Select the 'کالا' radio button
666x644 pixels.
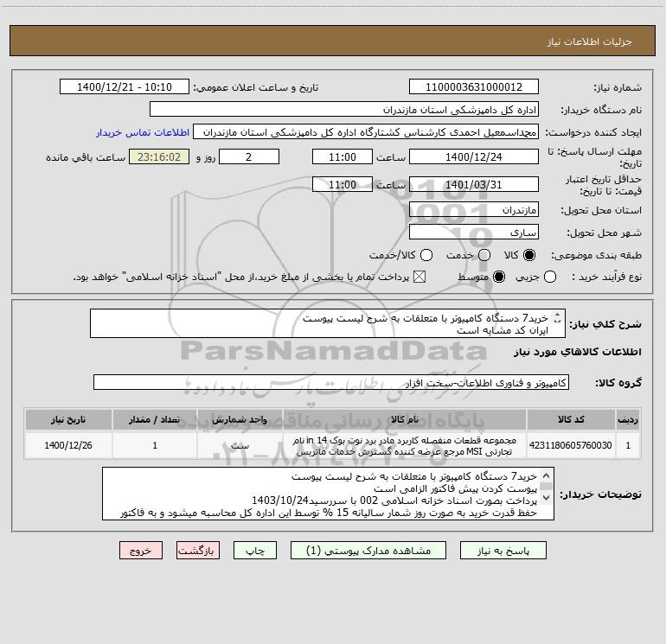[x=529, y=255]
